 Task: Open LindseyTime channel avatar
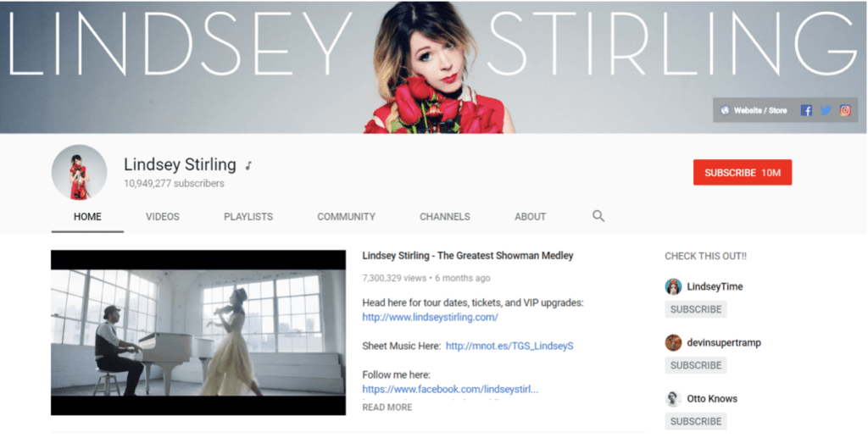click(x=673, y=286)
